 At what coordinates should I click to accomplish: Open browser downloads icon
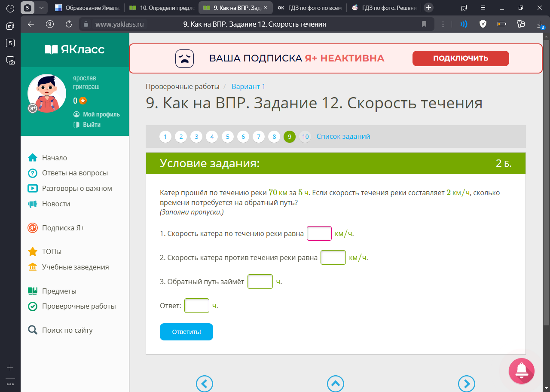[540, 24]
